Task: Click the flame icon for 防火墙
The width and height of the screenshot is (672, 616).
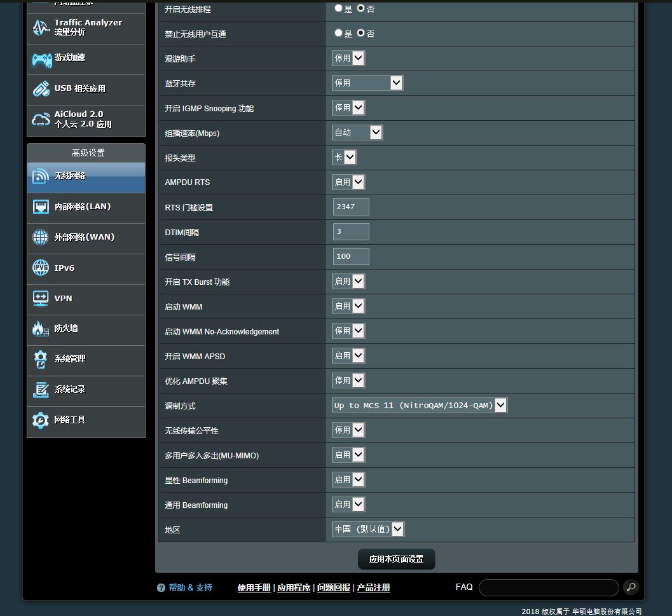Action: 40,329
